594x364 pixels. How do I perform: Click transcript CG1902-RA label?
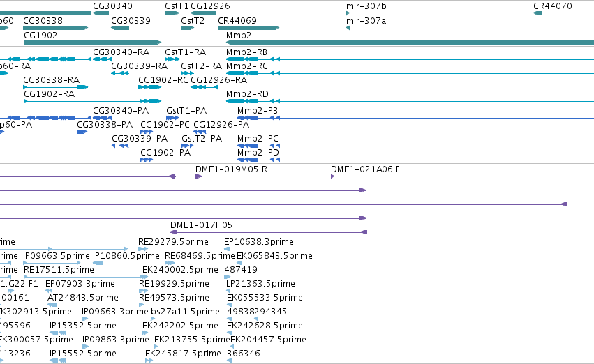50,94
